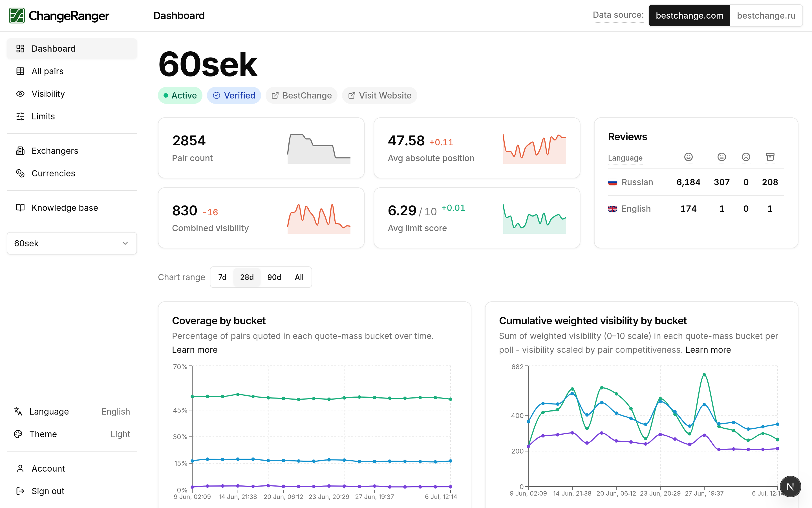
Task: Click the Russian positive count 6,184
Action: 688,182
